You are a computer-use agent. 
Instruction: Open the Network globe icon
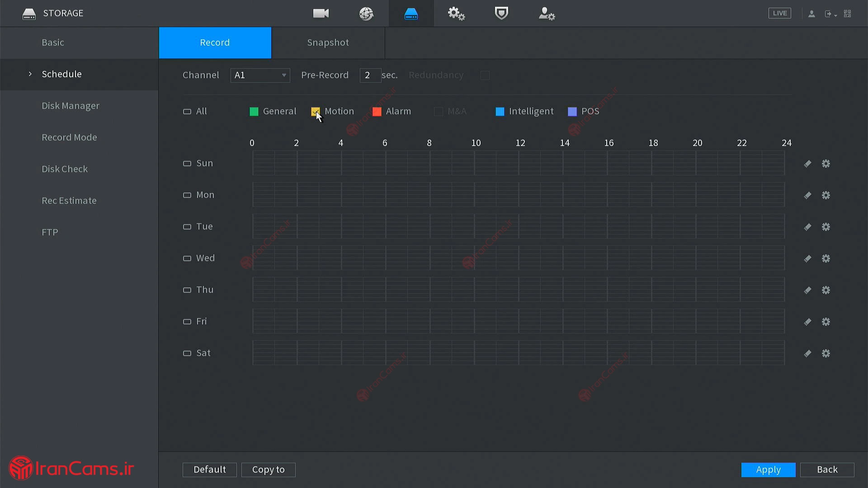pyautogui.click(x=366, y=14)
